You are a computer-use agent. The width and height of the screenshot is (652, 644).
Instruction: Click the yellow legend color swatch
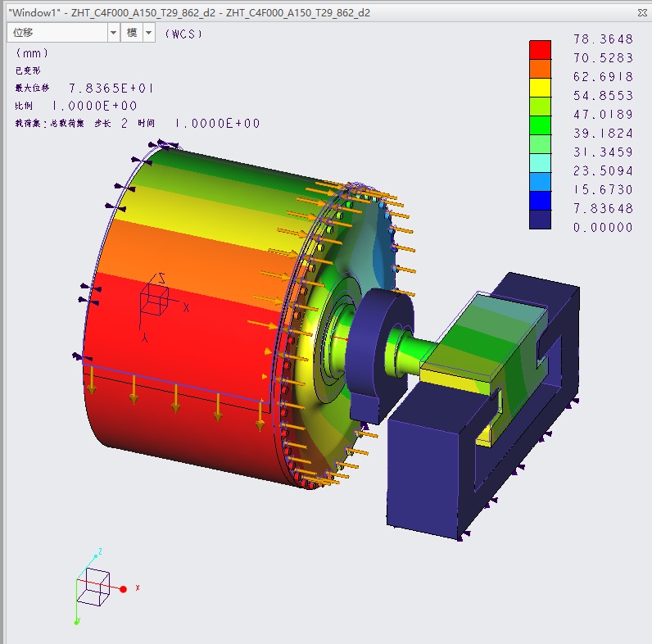pyautogui.click(x=540, y=88)
